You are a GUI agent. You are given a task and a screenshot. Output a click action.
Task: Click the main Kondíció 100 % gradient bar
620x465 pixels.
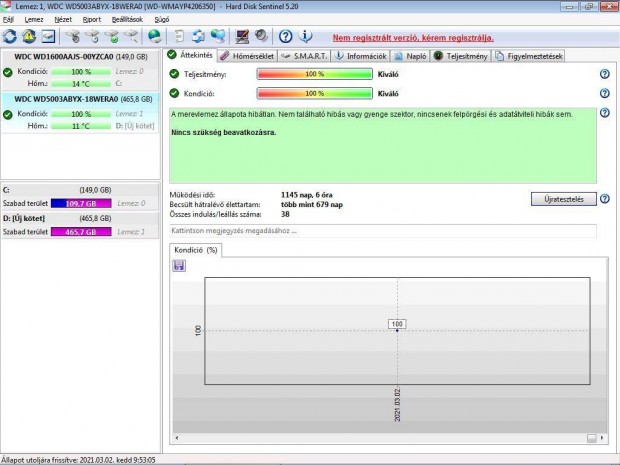pyautogui.click(x=314, y=93)
